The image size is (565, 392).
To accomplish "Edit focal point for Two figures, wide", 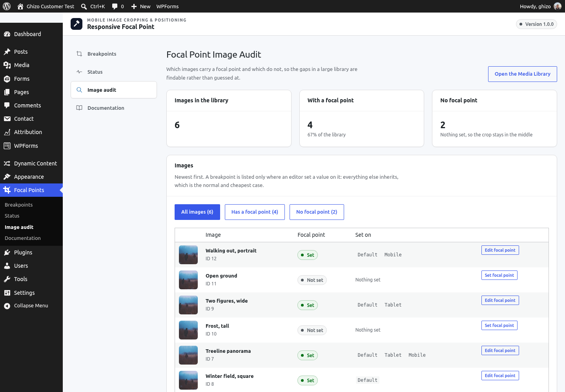I will pos(500,300).
